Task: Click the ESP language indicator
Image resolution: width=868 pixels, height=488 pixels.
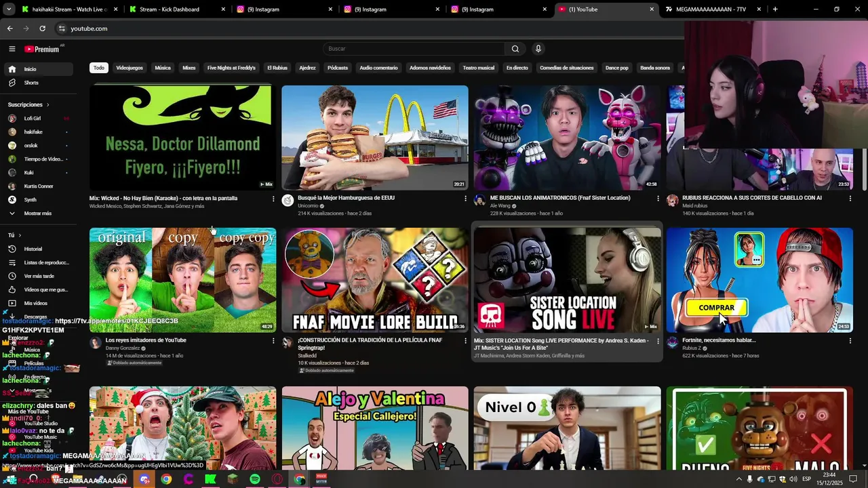Action: [806, 479]
